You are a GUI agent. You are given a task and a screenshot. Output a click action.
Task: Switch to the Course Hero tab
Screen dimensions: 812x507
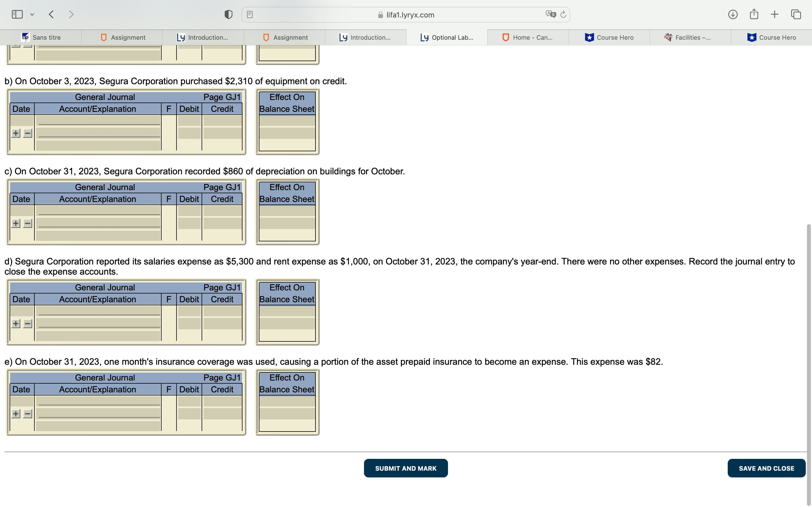click(x=614, y=37)
